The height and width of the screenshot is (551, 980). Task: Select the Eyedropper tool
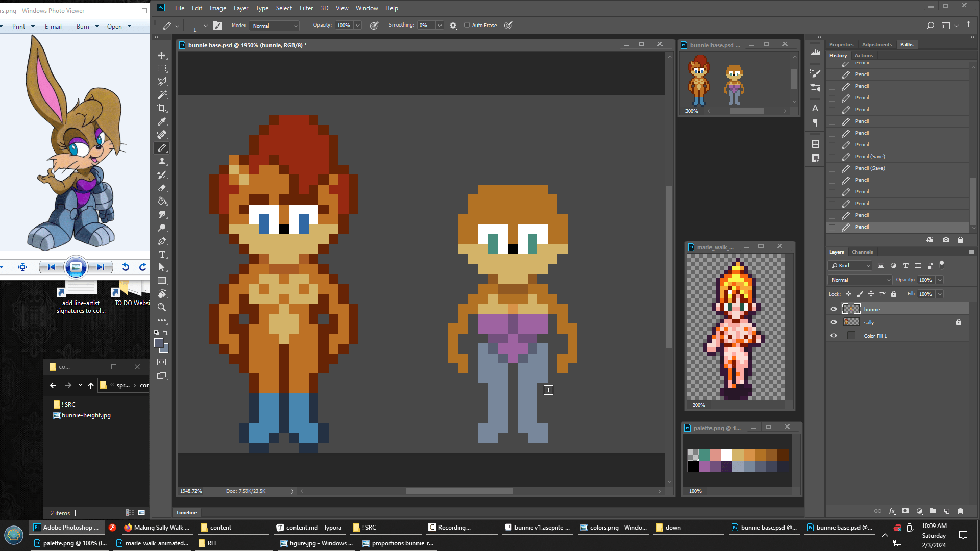coord(162,121)
